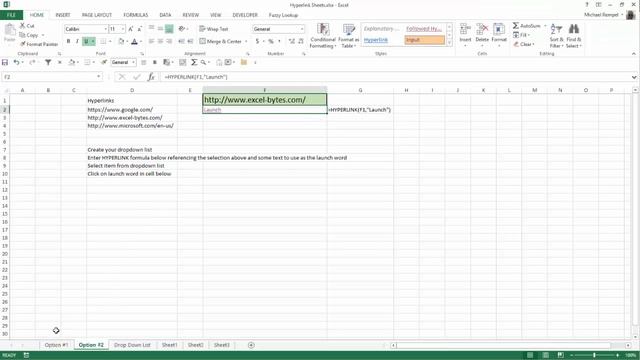
Task: Insert cells using the Insert icon
Action: [x=465, y=33]
